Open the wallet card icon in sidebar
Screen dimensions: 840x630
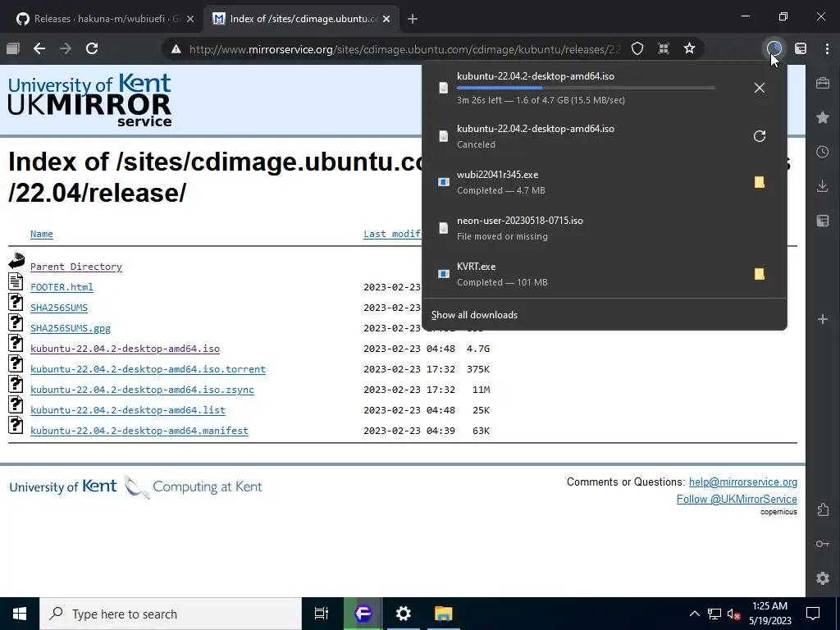[x=823, y=221]
